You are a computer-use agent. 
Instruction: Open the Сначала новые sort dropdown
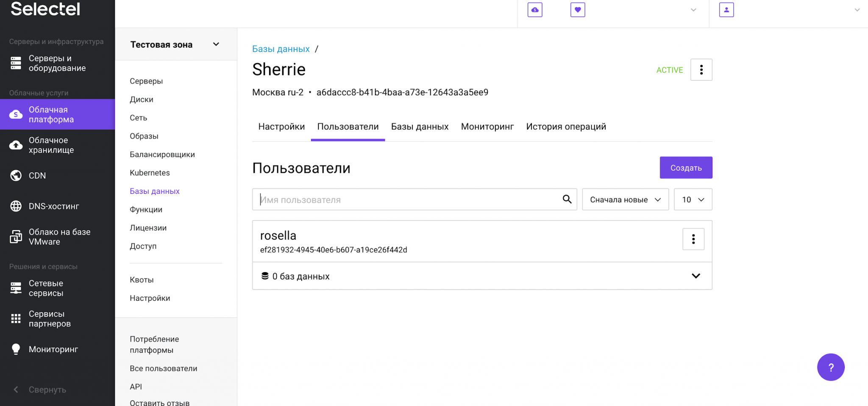625,199
